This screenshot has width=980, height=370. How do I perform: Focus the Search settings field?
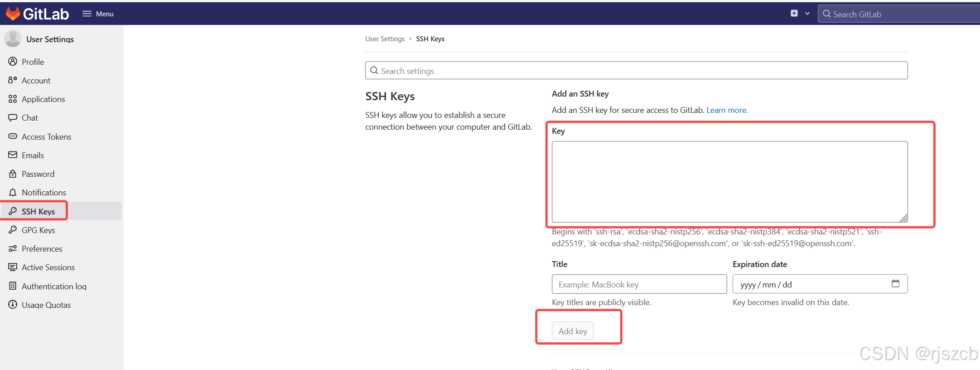[636, 71]
